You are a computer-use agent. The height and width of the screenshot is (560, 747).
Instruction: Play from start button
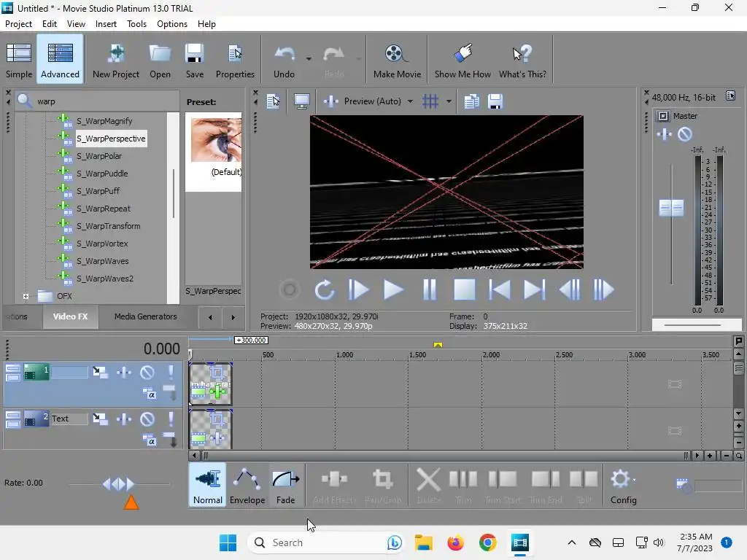coord(358,289)
